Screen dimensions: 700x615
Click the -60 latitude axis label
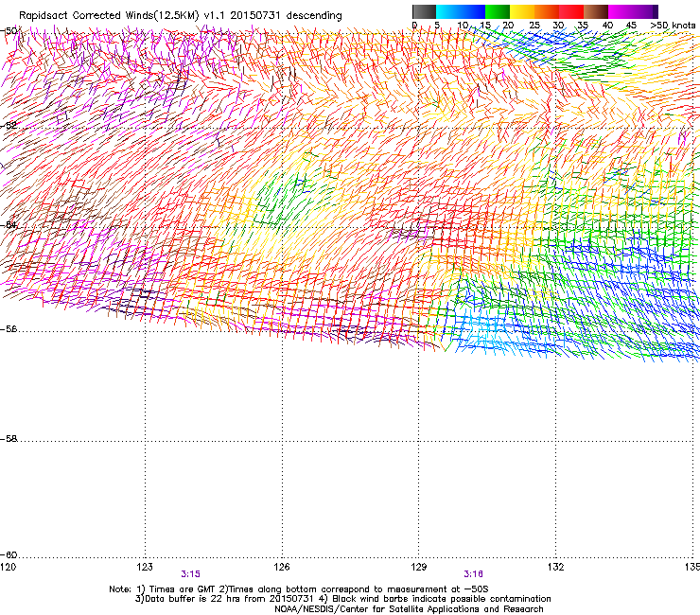pos(9,555)
